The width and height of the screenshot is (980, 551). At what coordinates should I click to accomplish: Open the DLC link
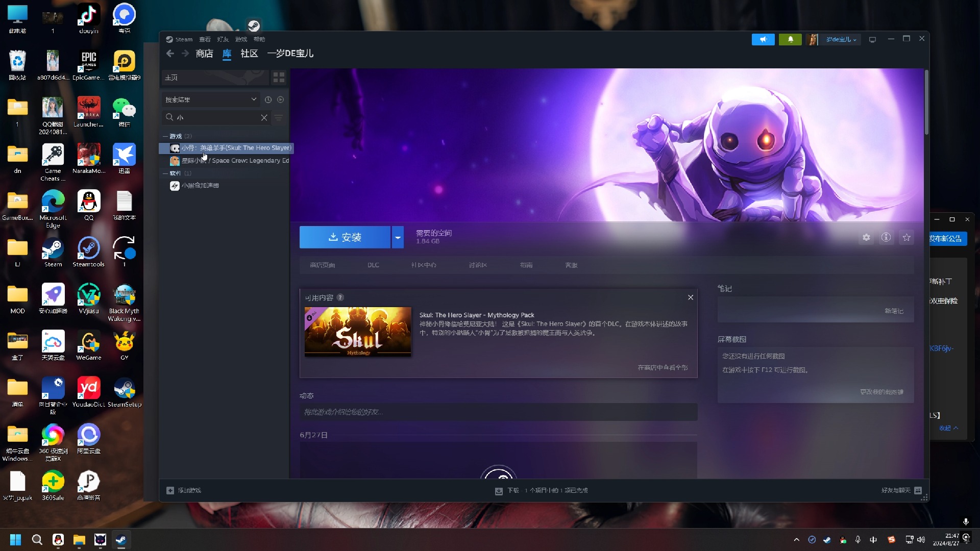[x=373, y=265]
